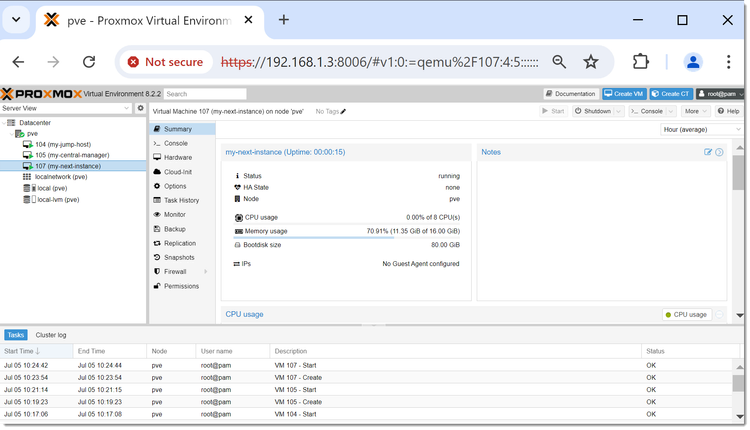Click the Not secure site warning
This screenshot has width=750, height=430.
click(166, 62)
